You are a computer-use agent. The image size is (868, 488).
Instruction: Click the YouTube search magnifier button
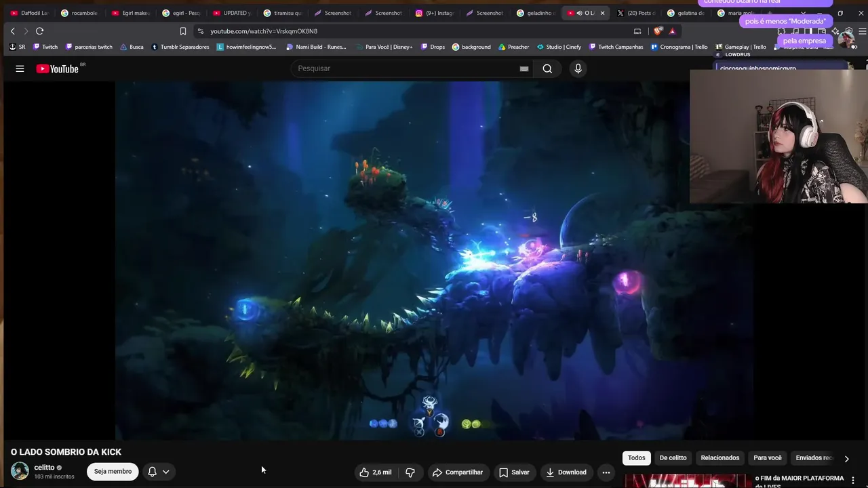click(547, 68)
